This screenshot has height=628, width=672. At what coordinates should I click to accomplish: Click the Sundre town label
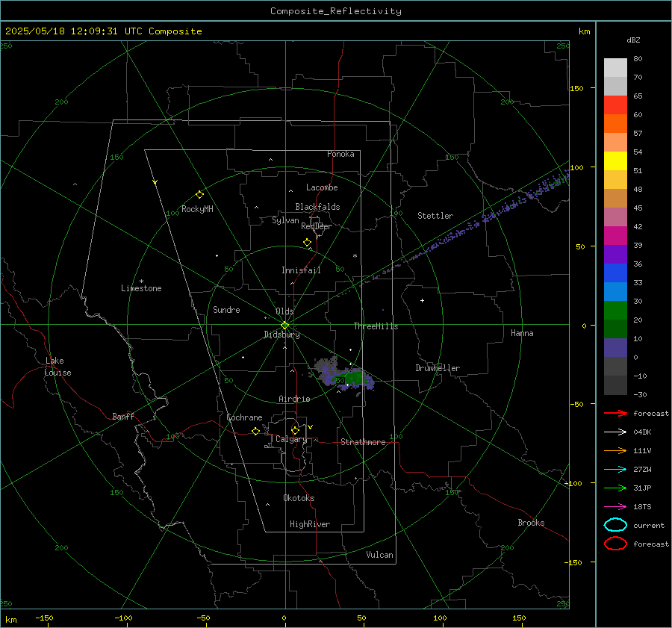point(226,309)
